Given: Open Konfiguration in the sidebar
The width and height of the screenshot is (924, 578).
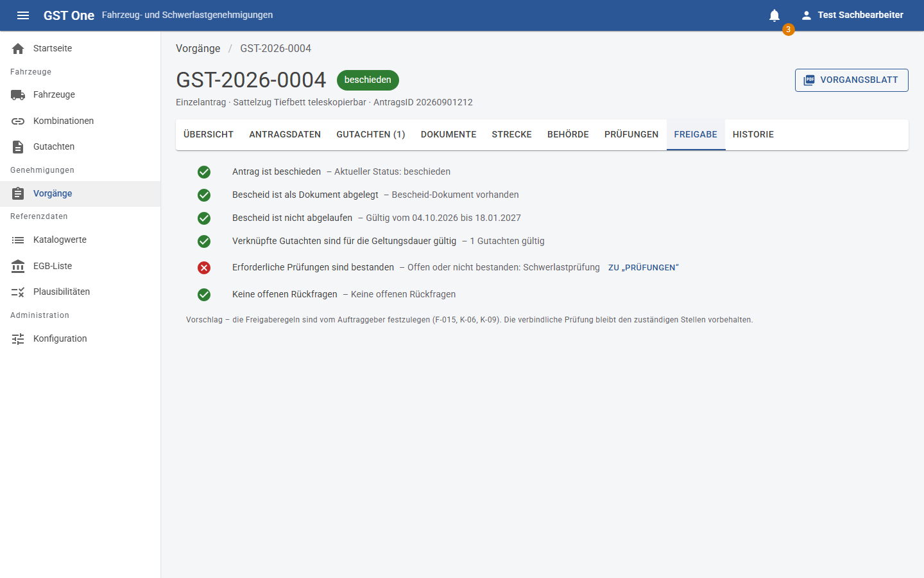Looking at the screenshot, I should coord(80,339).
